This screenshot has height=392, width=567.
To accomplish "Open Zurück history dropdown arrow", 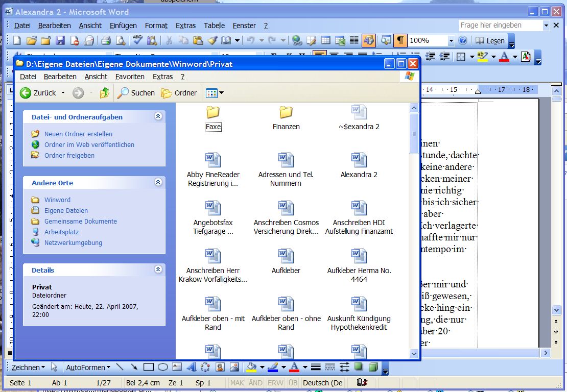I will (63, 93).
